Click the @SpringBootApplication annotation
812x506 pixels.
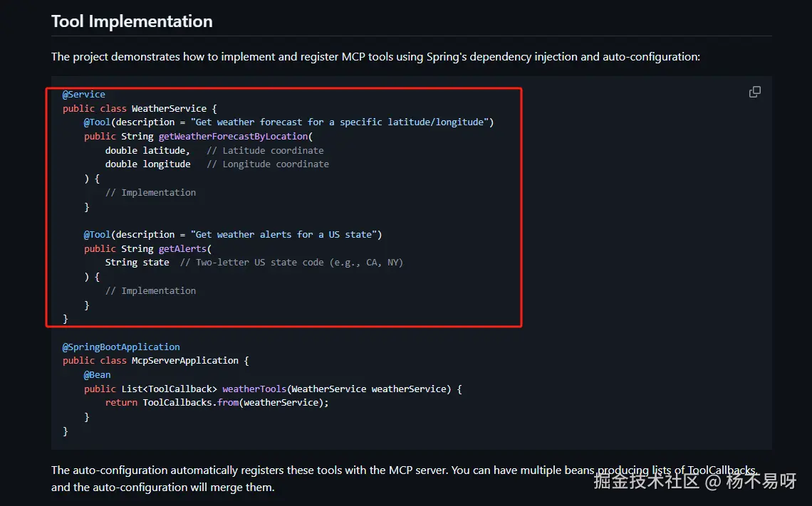tap(121, 347)
